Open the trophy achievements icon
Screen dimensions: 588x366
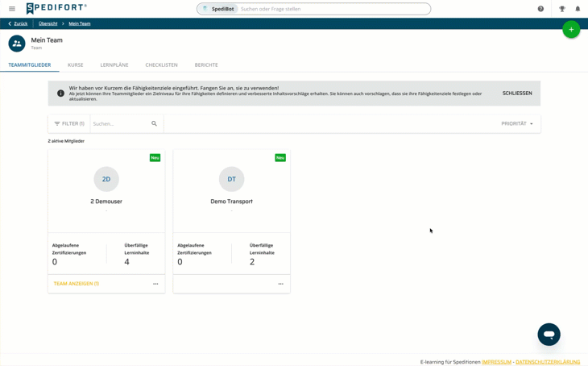point(561,9)
